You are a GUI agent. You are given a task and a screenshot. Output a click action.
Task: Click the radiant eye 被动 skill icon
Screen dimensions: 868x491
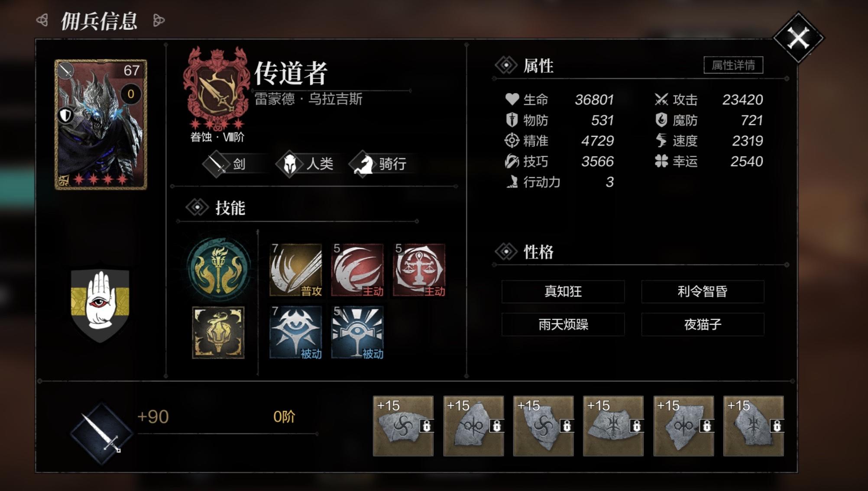coord(357,332)
